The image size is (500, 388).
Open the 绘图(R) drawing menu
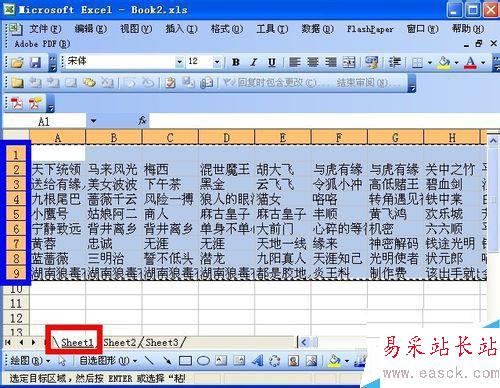(x=30, y=361)
